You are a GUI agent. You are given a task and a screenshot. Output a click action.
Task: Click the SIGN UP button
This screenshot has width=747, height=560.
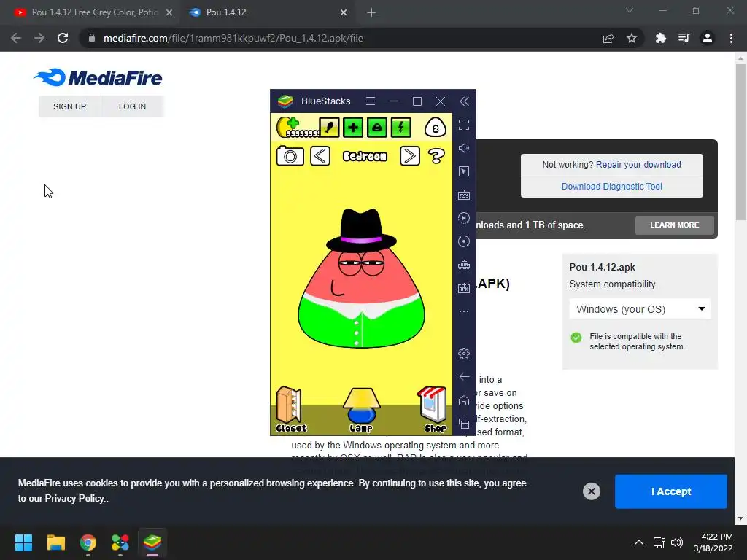pyautogui.click(x=69, y=106)
